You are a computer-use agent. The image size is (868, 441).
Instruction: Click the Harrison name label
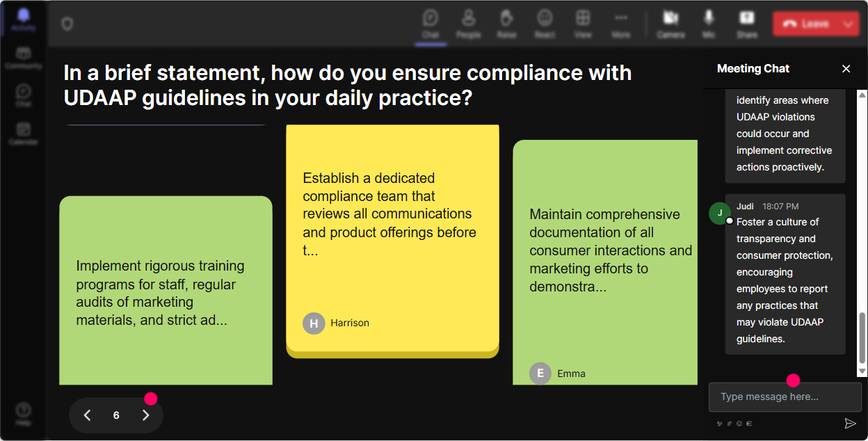tap(350, 323)
